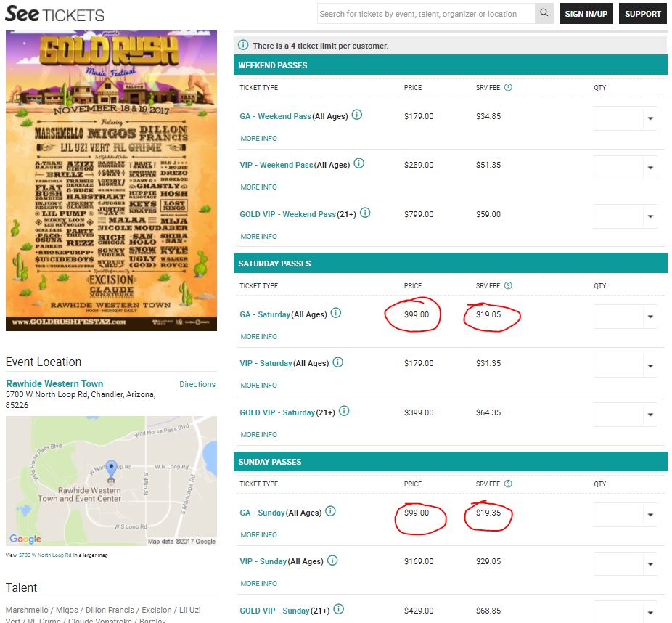This screenshot has height=623, width=672.
Task: Open quantity dropdown for VIP - Sunday
Action: [x=625, y=564]
